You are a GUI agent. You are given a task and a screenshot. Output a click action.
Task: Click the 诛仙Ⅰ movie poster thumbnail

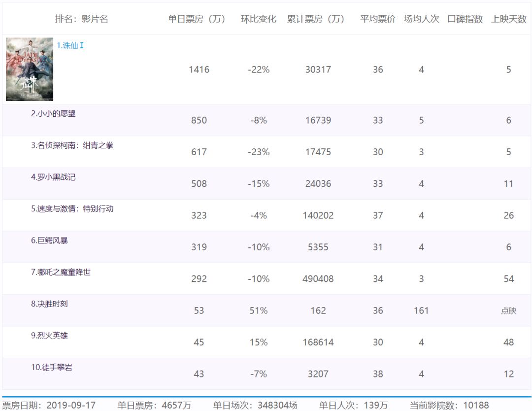(30, 69)
